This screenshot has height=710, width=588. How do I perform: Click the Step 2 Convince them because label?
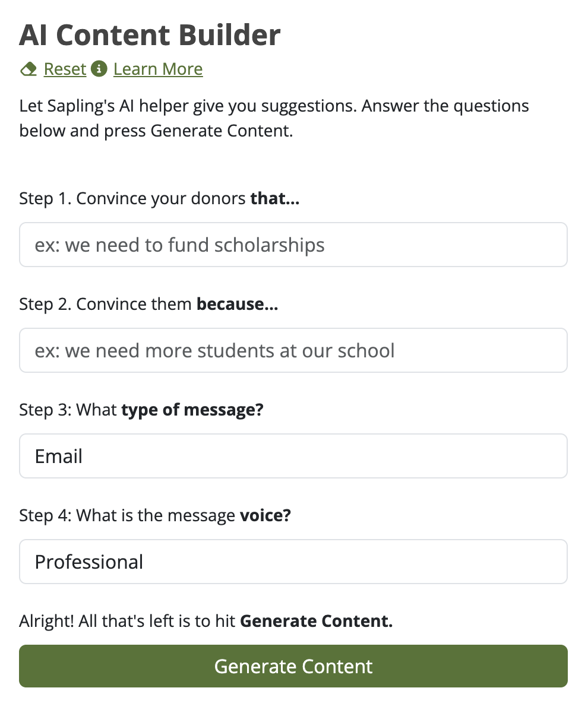148,305
